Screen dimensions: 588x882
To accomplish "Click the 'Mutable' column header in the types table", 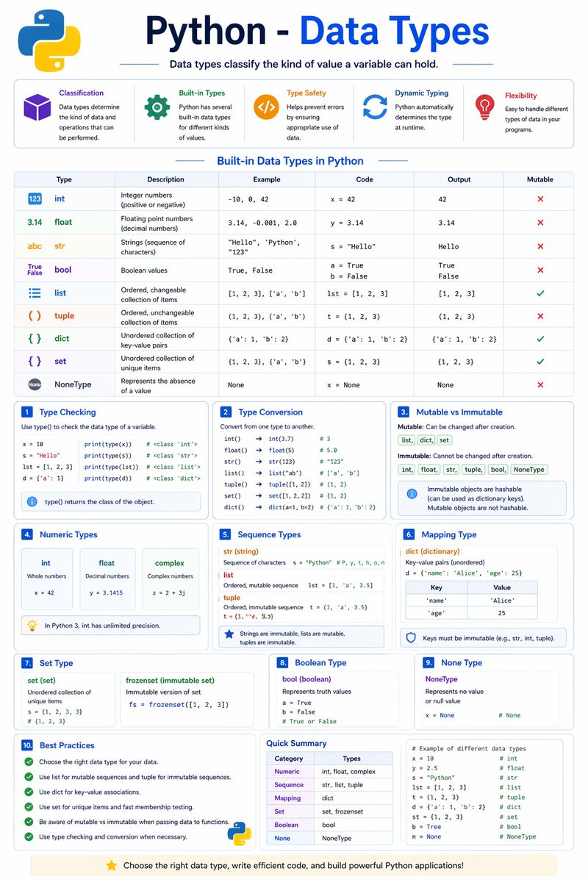I will [540, 179].
